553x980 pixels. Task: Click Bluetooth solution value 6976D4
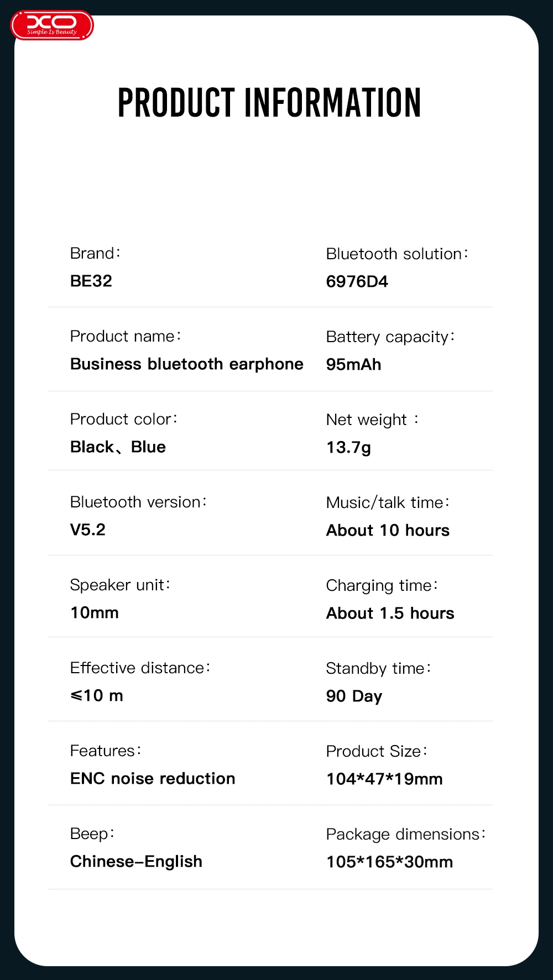pos(357,281)
